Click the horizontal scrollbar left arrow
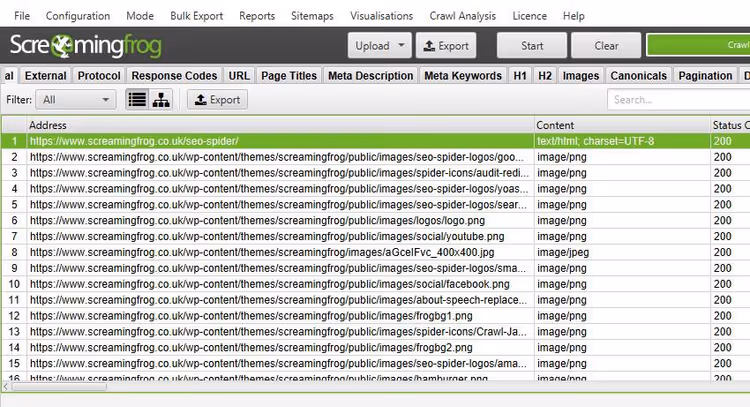750x407 pixels. (x=5, y=386)
